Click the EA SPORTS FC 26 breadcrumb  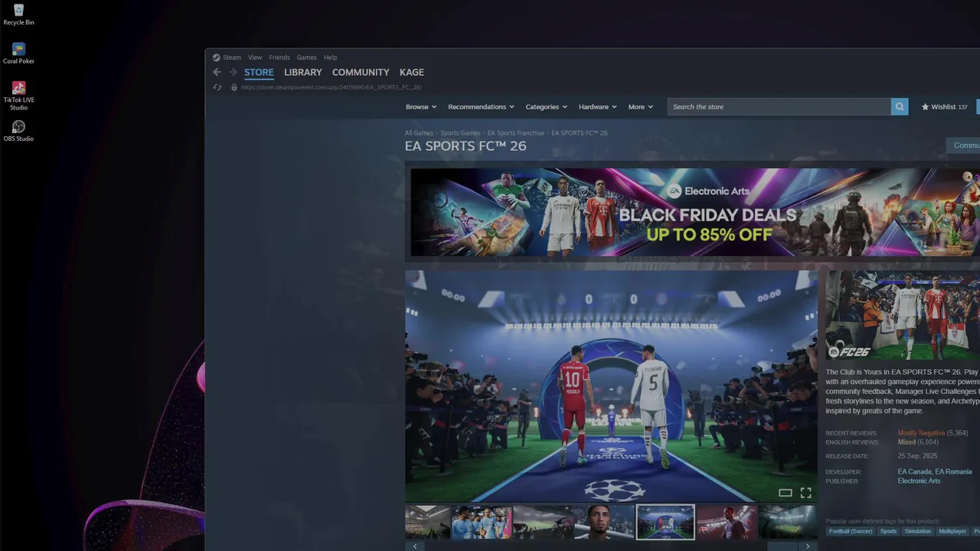tap(580, 133)
